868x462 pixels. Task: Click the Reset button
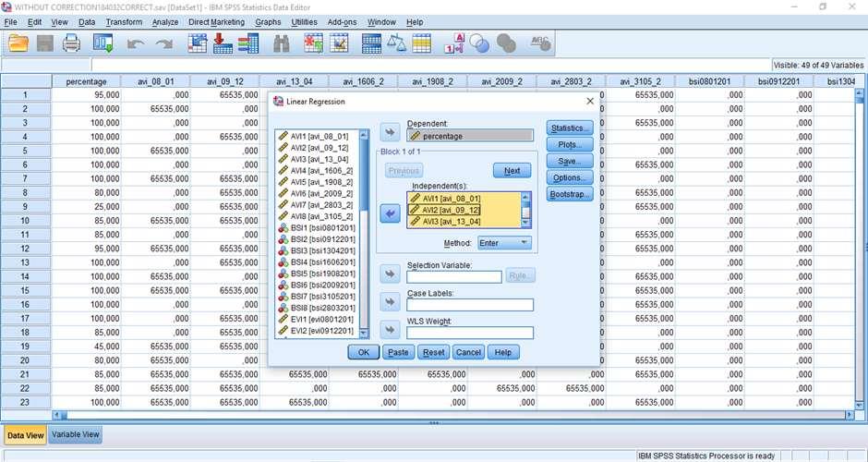pos(433,352)
